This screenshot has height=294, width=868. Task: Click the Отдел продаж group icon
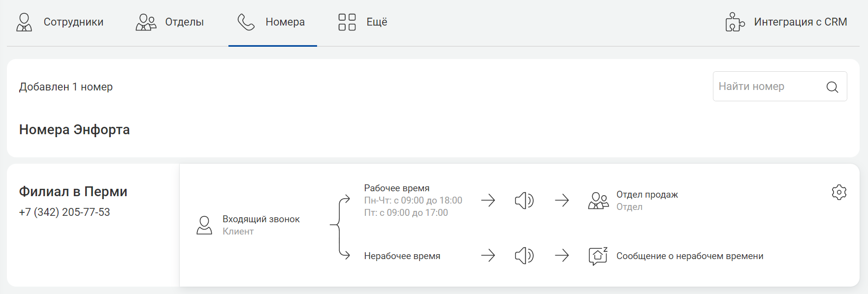(x=598, y=201)
